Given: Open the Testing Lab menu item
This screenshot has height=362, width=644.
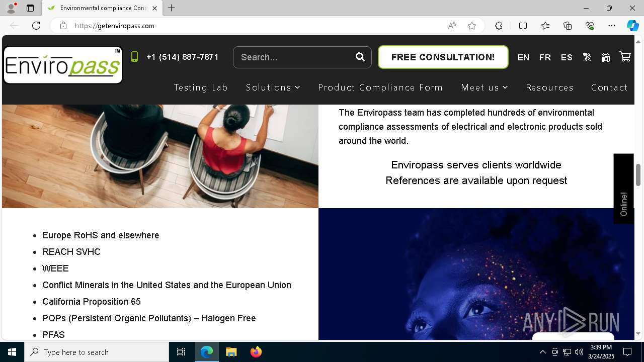Looking at the screenshot, I should point(201,87).
